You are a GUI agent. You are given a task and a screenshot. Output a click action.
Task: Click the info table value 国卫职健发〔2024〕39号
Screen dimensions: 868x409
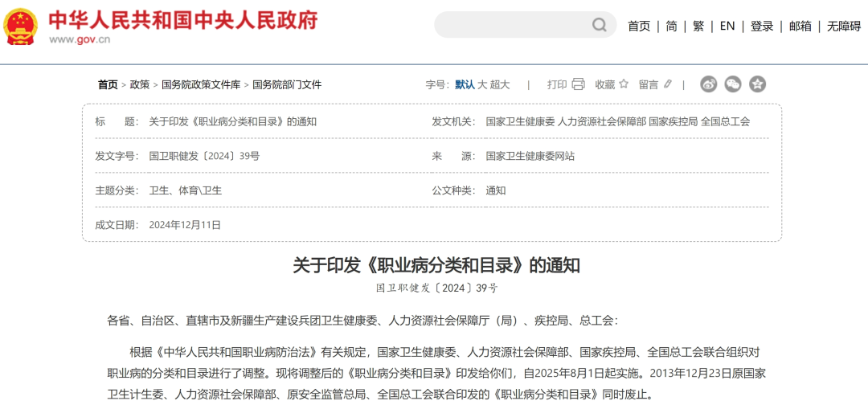click(204, 156)
